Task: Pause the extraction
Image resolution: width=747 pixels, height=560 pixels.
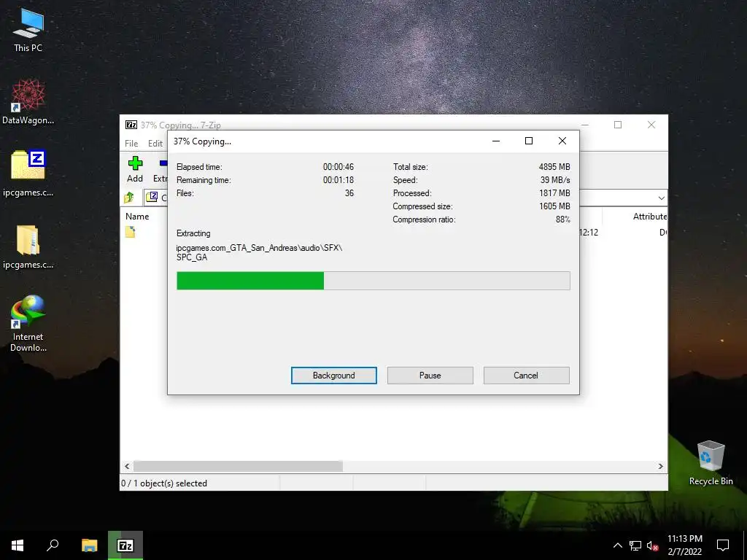Action: pos(430,376)
